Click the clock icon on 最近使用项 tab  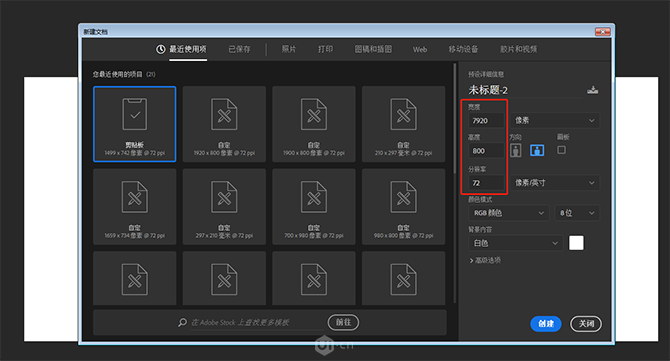160,50
